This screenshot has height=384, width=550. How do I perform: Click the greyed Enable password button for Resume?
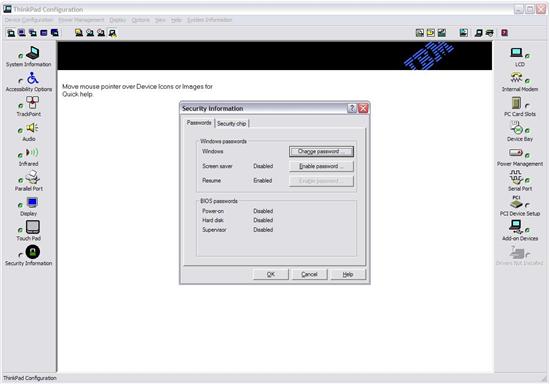point(321,181)
